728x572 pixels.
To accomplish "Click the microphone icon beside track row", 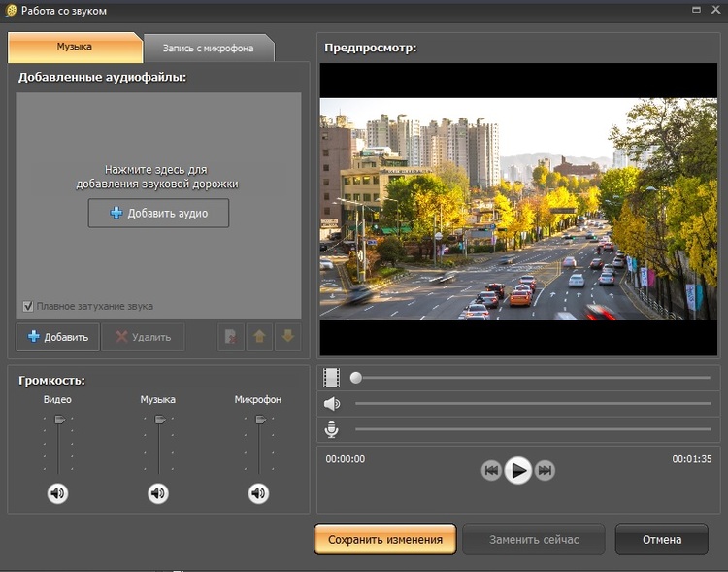I will click(x=332, y=429).
